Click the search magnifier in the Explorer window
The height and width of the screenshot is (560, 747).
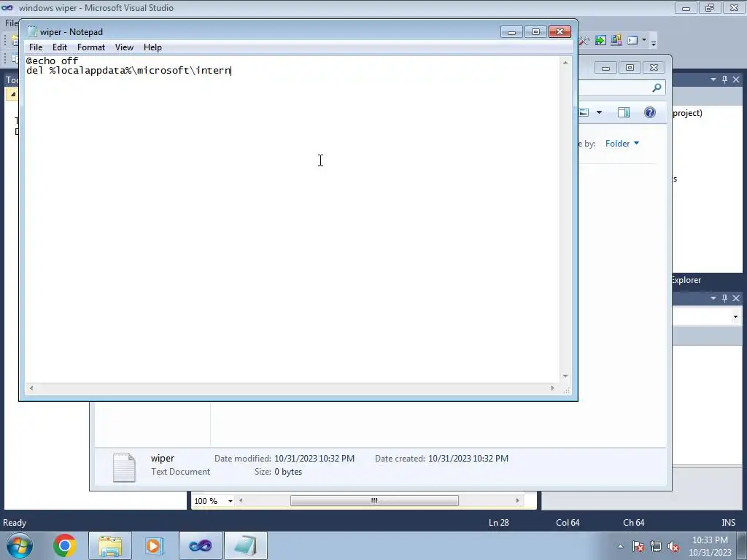[657, 87]
